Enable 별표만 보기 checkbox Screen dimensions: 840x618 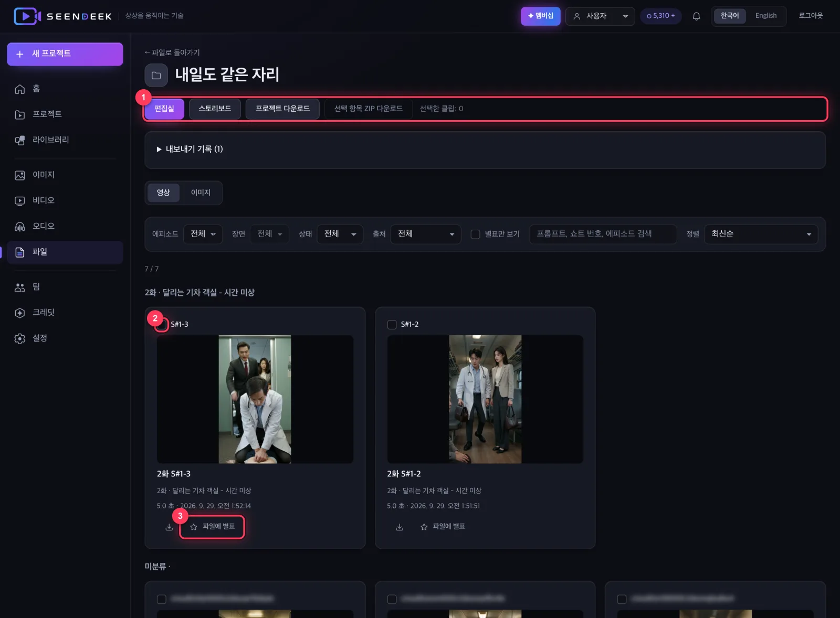tap(475, 235)
